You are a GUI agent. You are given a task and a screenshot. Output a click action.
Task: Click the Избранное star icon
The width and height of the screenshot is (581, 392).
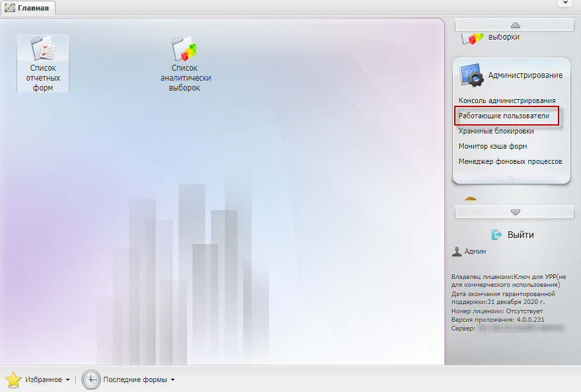13,379
